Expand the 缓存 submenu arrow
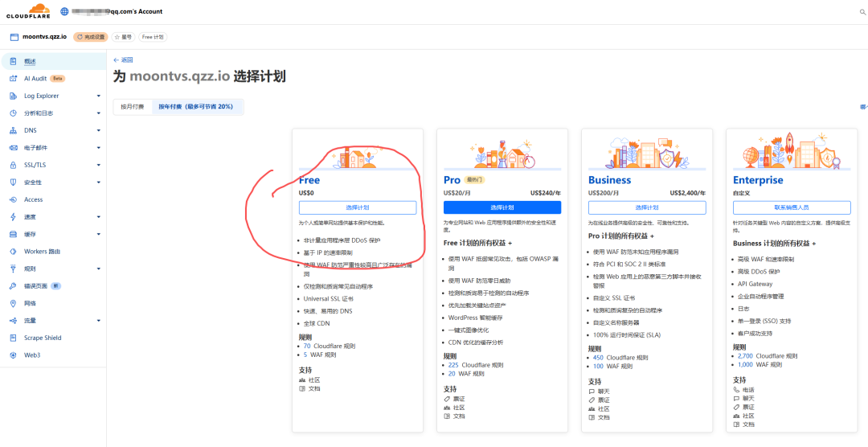The width and height of the screenshot is (868, 447). 99,234
